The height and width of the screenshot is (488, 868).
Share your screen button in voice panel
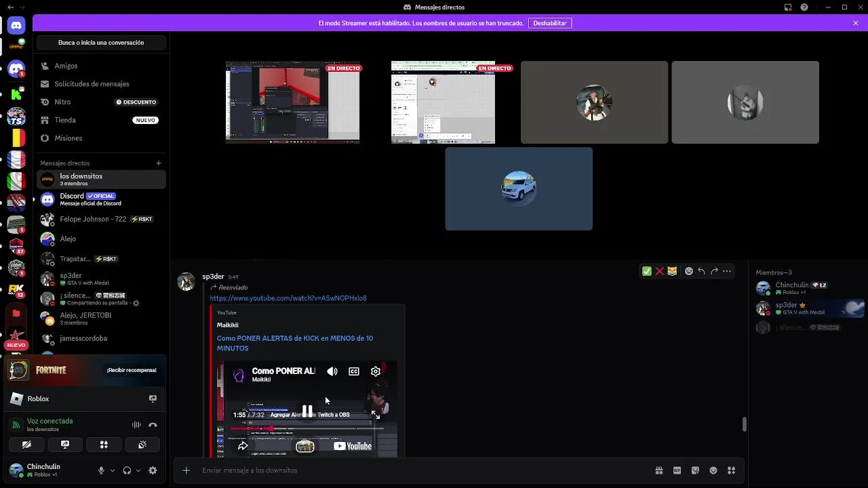[x=65, y=445]
